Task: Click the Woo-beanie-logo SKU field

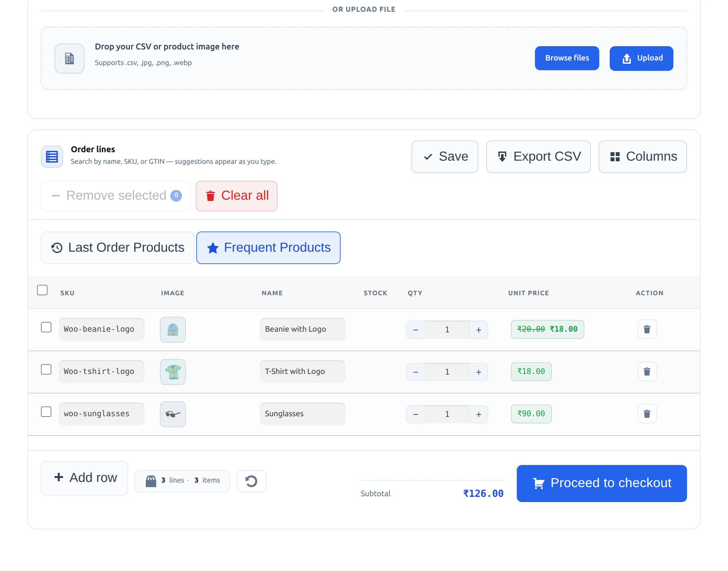Action: pos(102,329)
